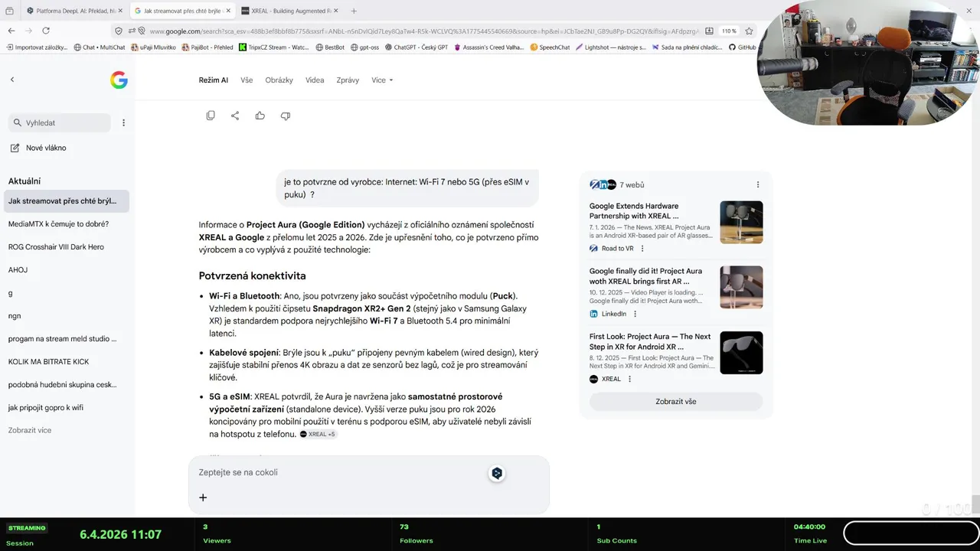
Task: Open sidebar three-dot options menu
Action: coord(123,122)
